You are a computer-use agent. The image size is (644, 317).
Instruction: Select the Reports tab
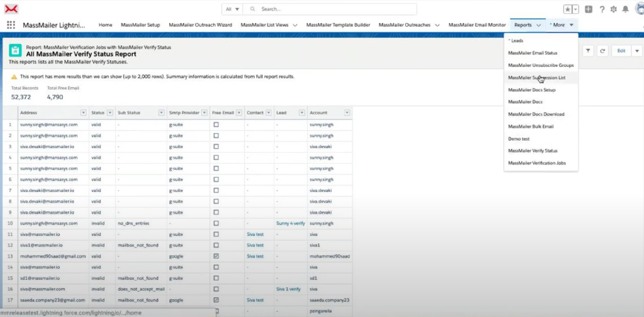click(x=523, y=25)
